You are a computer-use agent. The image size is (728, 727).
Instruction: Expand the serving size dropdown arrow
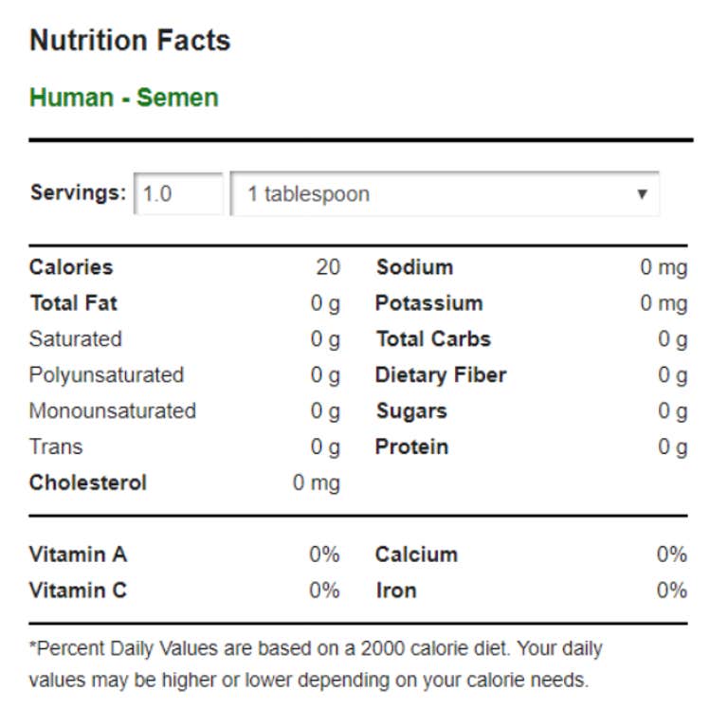(642, 194)
